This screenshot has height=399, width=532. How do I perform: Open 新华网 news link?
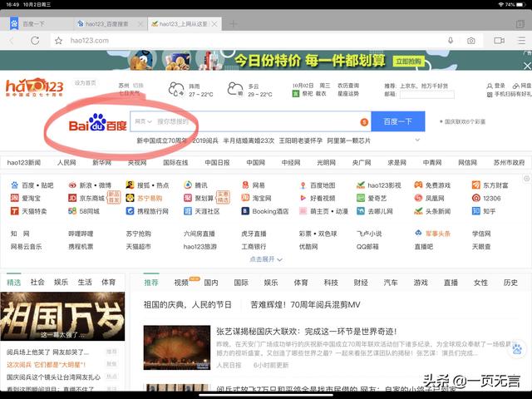(x=101, y=163)
